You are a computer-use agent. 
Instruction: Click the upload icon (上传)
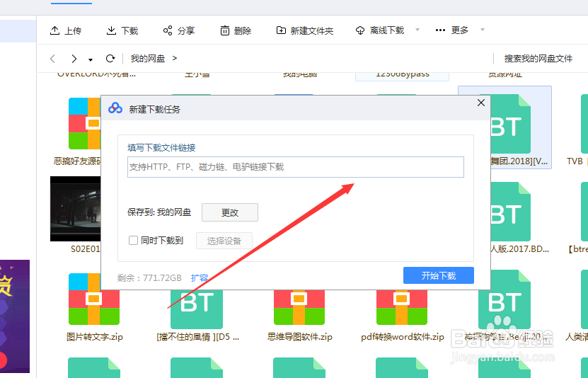pyautogui.click(x=54, y=30)
